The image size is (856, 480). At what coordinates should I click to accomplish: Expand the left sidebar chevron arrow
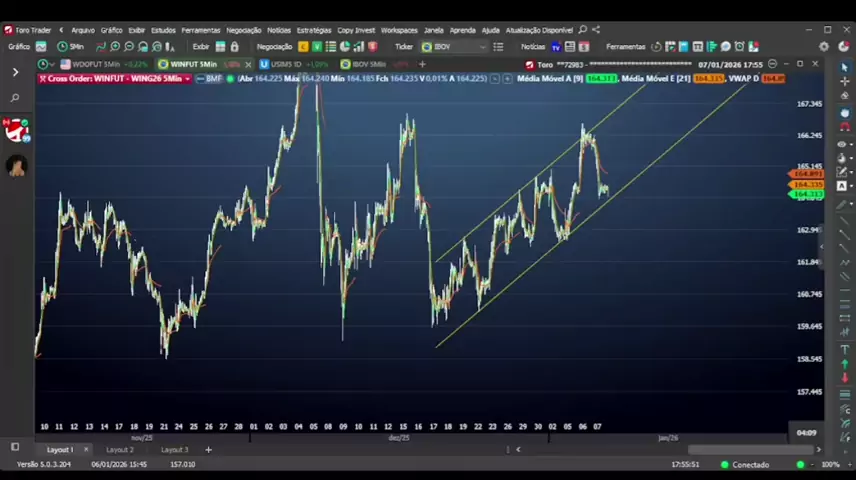coord(15,72)
